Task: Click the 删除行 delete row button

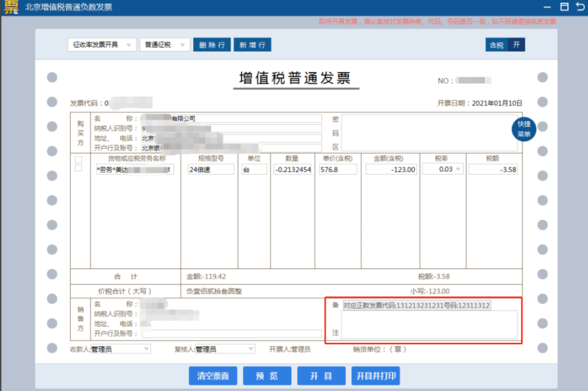Action: point(212,45)
